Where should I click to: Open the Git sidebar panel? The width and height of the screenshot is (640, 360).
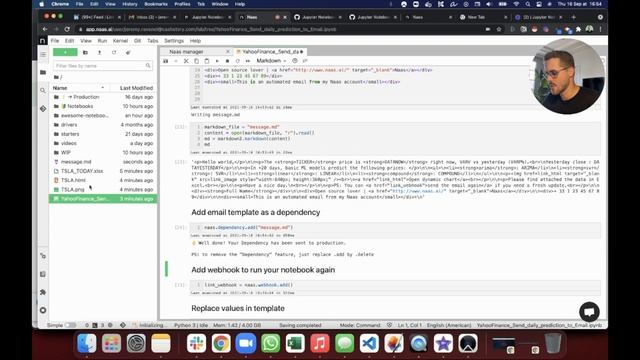point(43,109)
